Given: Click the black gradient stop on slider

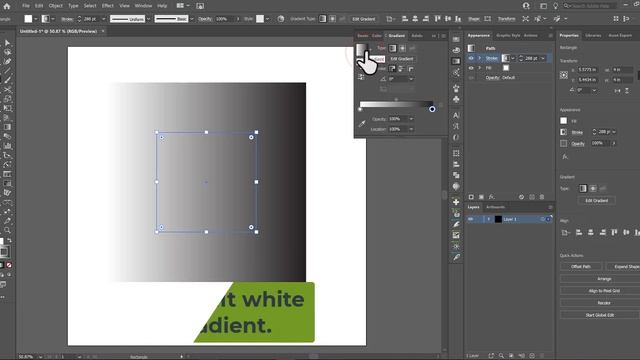Looking at the screenshot, I should pos(432,109).
